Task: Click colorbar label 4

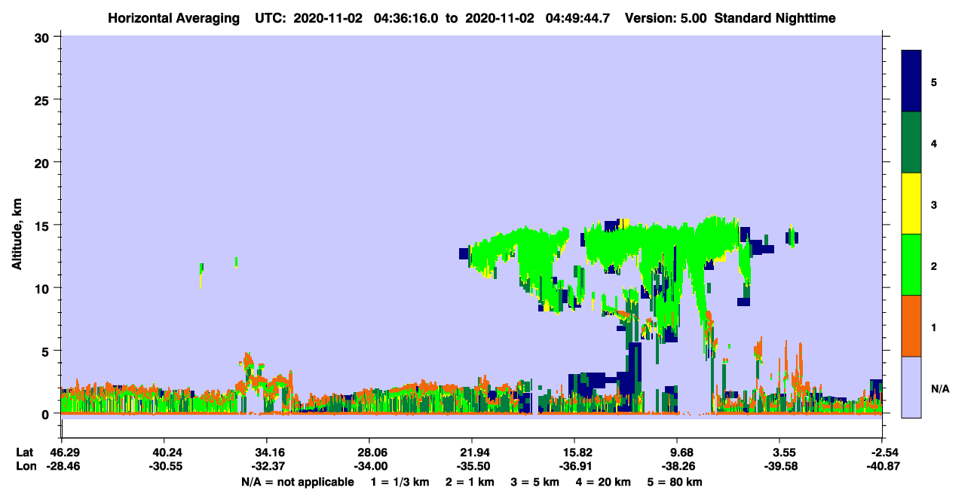Action: [x=934, y=143]
